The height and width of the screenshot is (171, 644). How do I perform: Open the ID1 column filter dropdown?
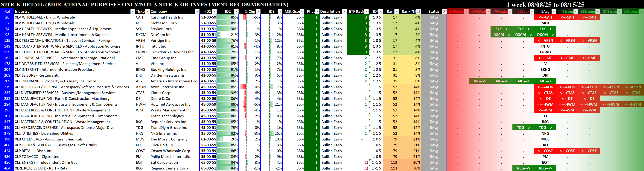(214, 11)
